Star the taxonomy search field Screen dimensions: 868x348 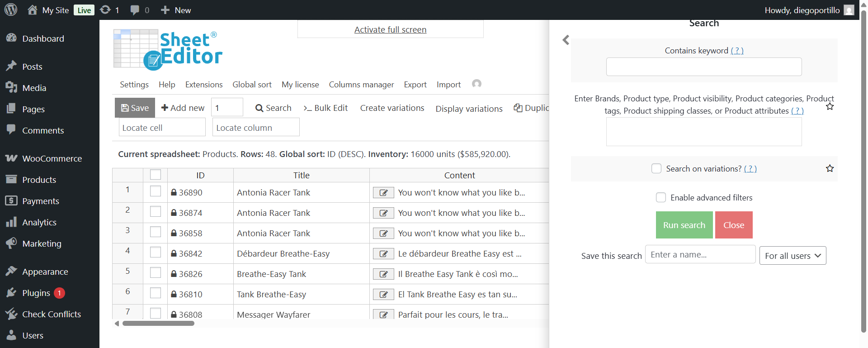pyautogui.click(x=830, y=107)
